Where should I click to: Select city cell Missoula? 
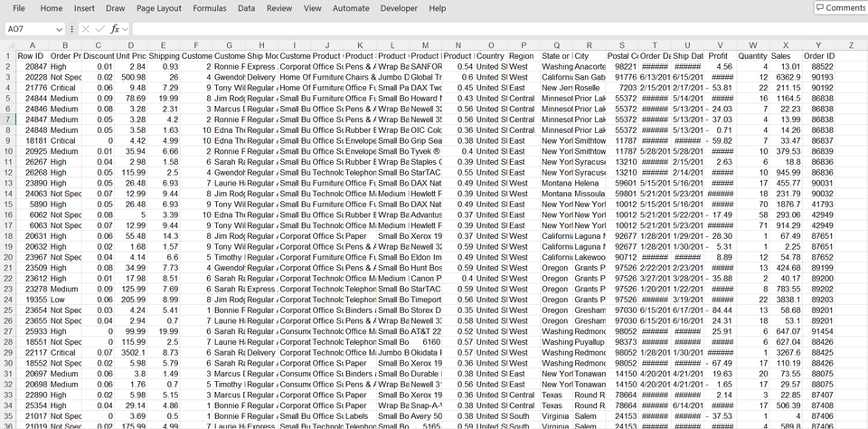click(x=589, y=194)
